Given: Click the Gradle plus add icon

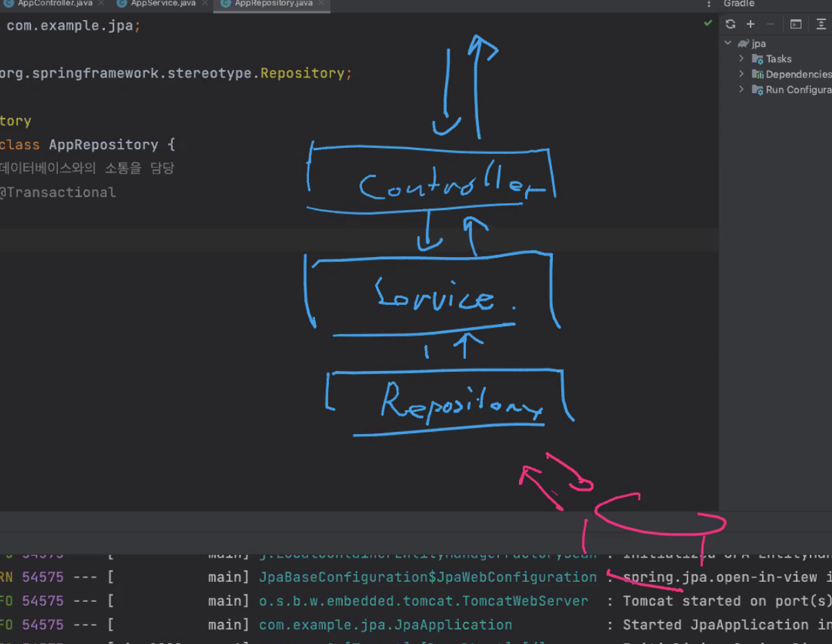Looking at the screenshot, I should (750, 24).
